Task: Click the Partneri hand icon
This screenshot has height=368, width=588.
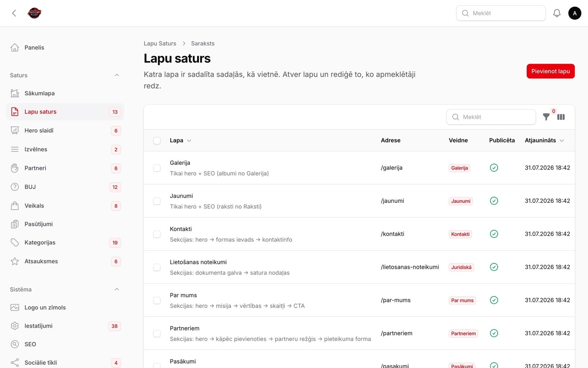Action: [15, 168]
